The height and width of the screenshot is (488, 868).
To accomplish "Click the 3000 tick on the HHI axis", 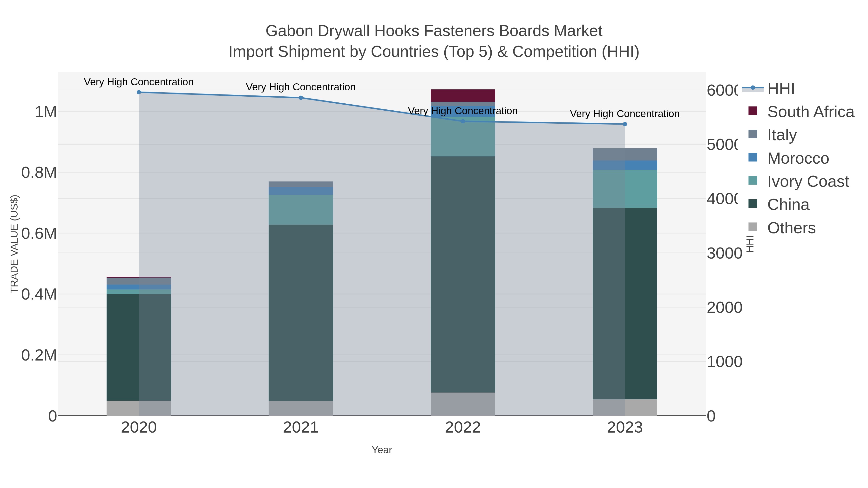I will (x=725, y=253).
